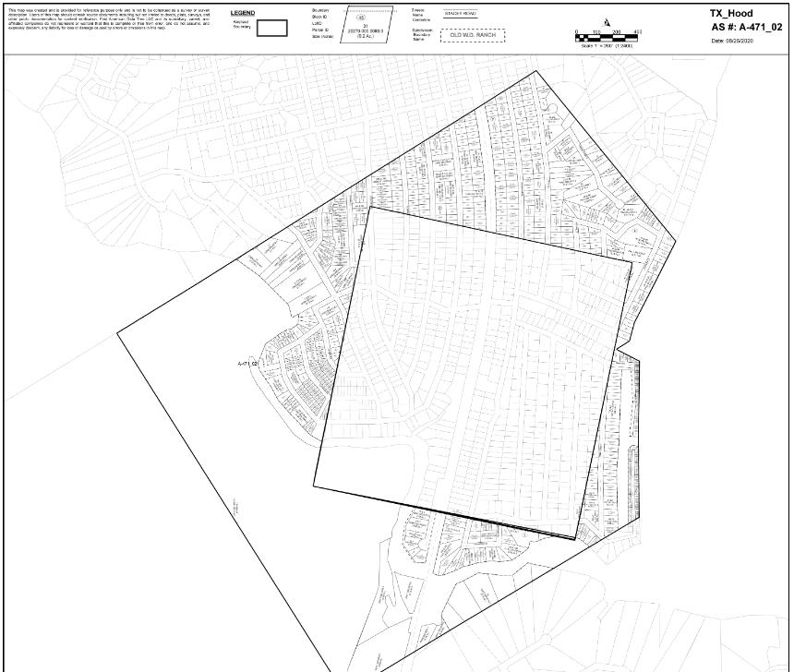Click the disclaimer paragraph in header
794x672 pixels.
tap(109, 19)
